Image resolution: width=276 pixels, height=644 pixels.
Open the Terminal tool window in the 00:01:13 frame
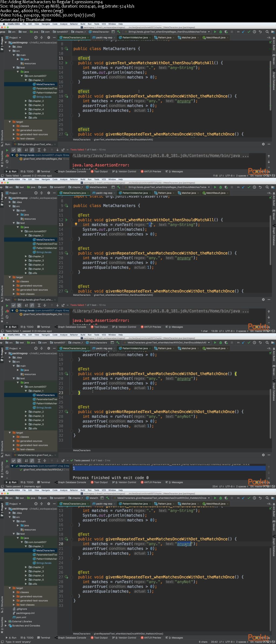point(43,172)
